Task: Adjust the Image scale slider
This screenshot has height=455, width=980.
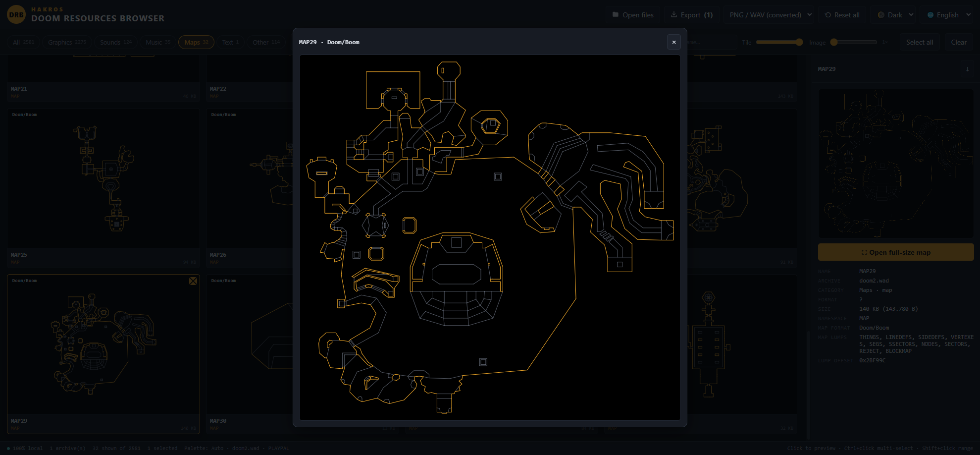Action: click(x=854, y=42)
